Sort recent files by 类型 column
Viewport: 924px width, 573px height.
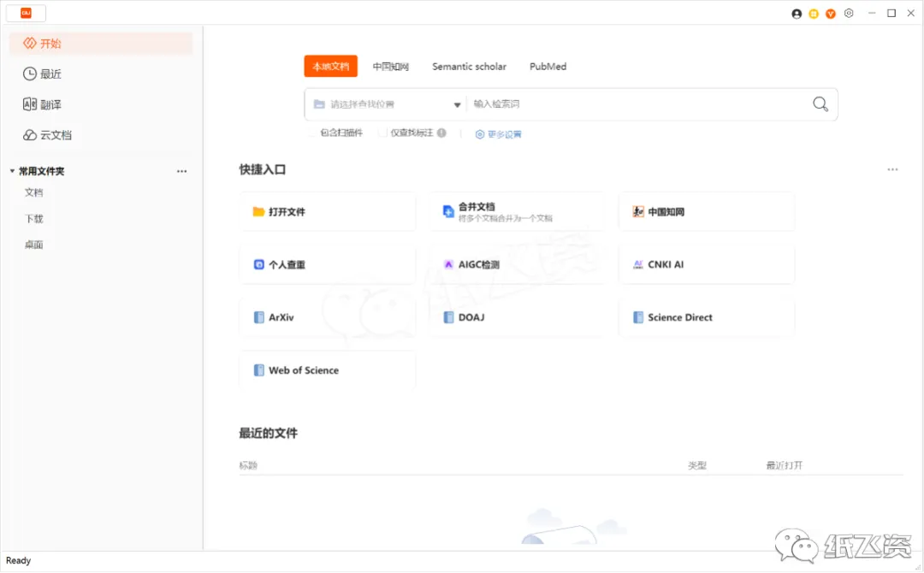tap(697, 465)
